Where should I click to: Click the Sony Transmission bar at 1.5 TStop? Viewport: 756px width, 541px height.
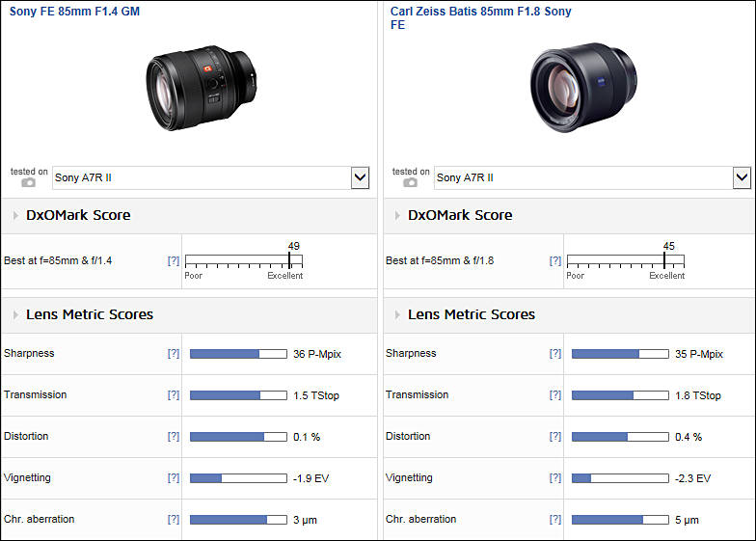pos(239,395)
